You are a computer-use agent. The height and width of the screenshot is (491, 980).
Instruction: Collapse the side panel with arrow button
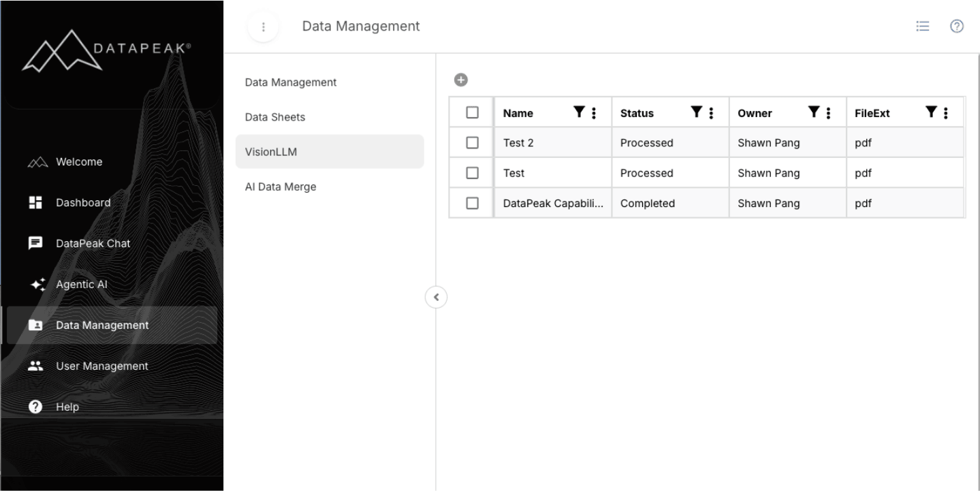[x=436, y=297]
